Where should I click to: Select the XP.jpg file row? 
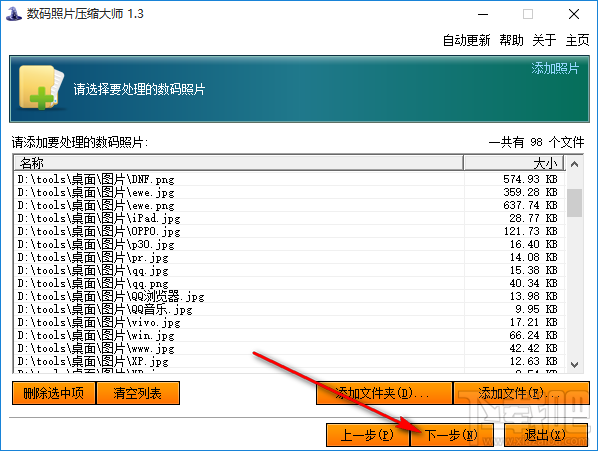[x=290, y=361]
